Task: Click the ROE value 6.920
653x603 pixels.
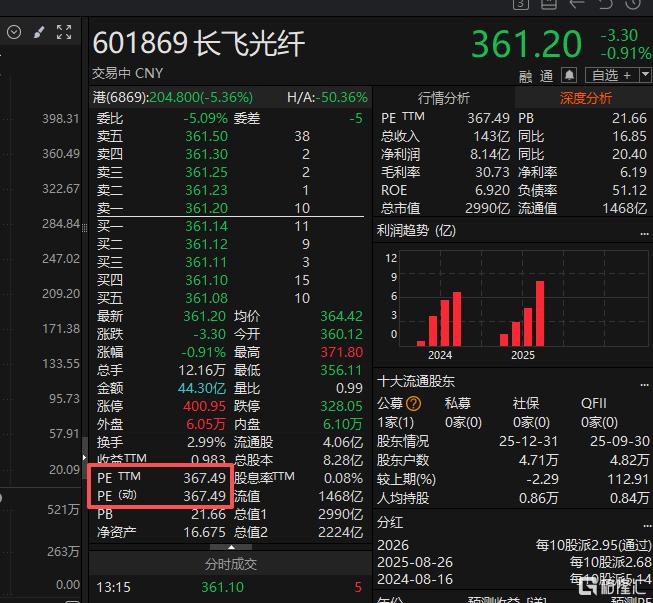Action: coord(492,190)
